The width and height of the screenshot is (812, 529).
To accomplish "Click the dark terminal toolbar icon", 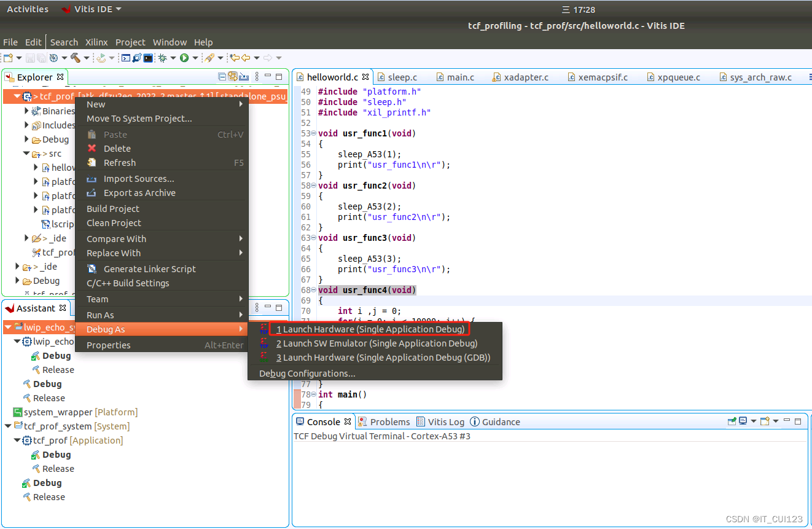I will point(148,58).
